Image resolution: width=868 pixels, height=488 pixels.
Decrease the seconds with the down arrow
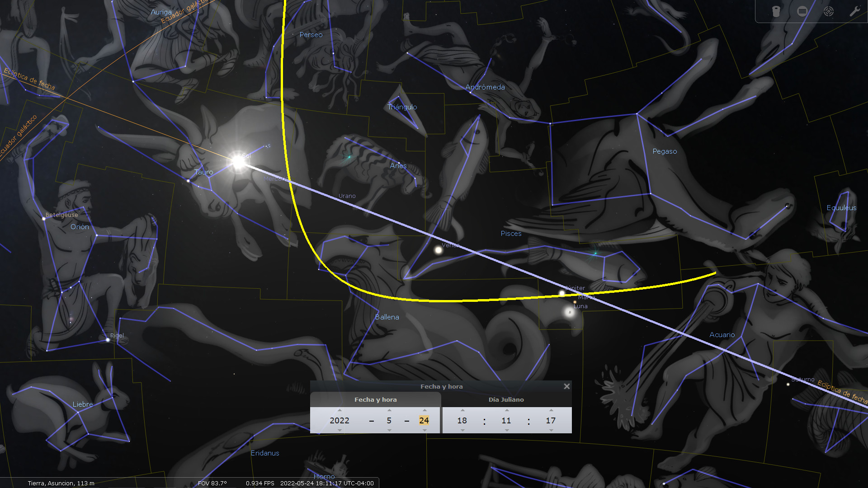pyautogui.click(x=551, y=430)
